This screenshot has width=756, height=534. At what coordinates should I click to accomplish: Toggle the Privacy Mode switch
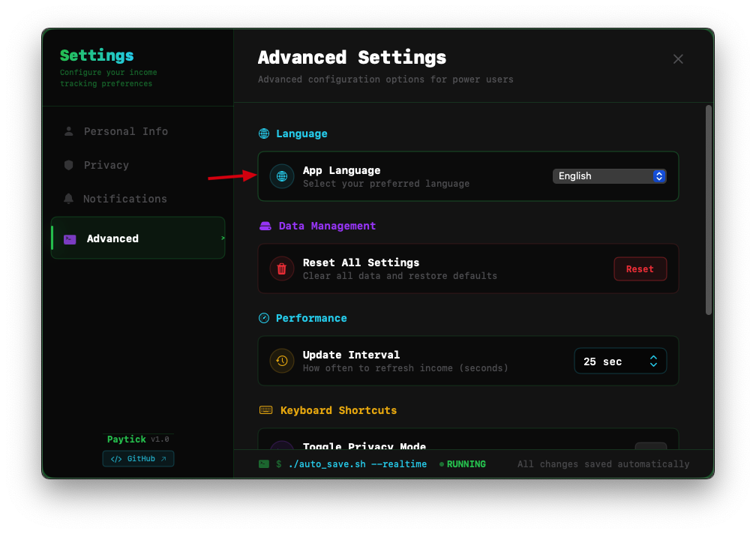pos(651,448)
